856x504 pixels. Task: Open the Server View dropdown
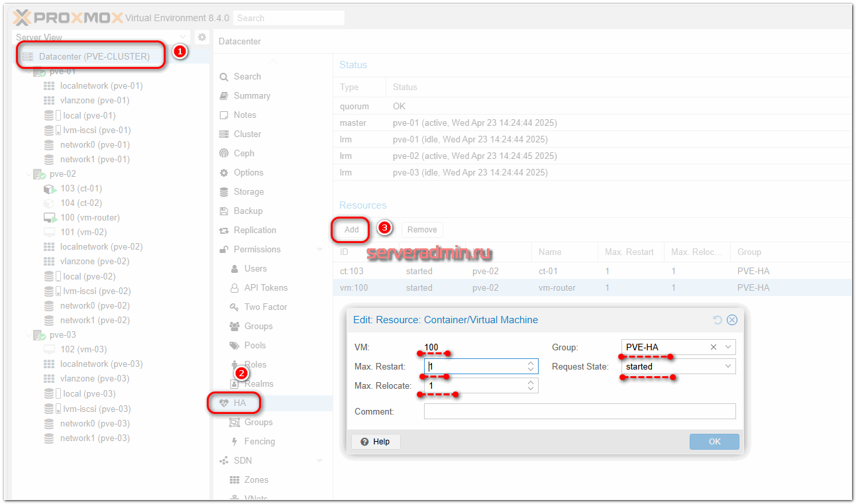pos(183,38)
